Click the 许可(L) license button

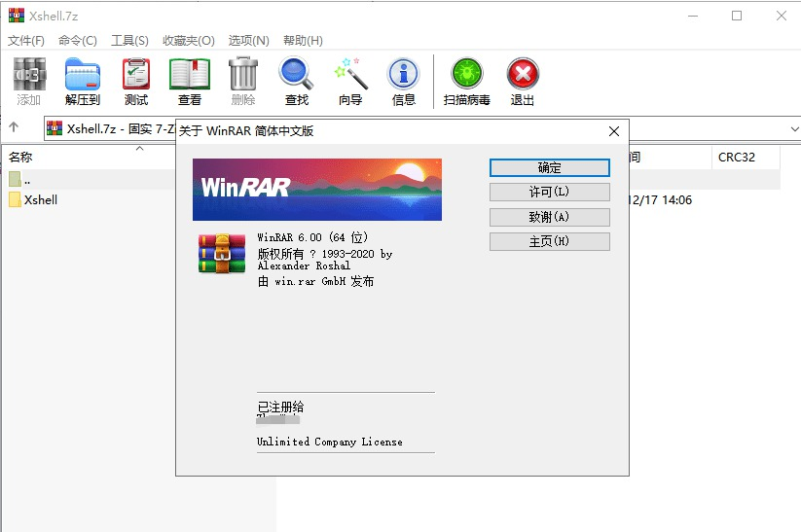(550, 192)
